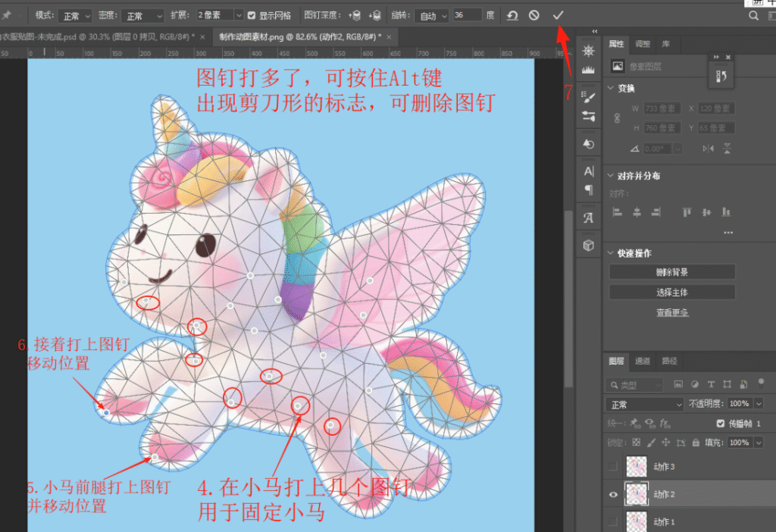Open the 密度 density dropdown

point(142,16)
